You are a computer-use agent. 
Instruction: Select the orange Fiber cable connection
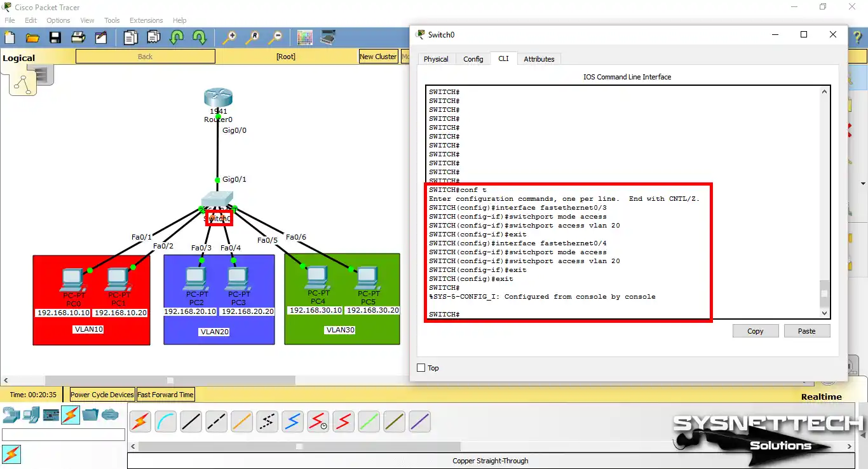click(x=241, y=421)
